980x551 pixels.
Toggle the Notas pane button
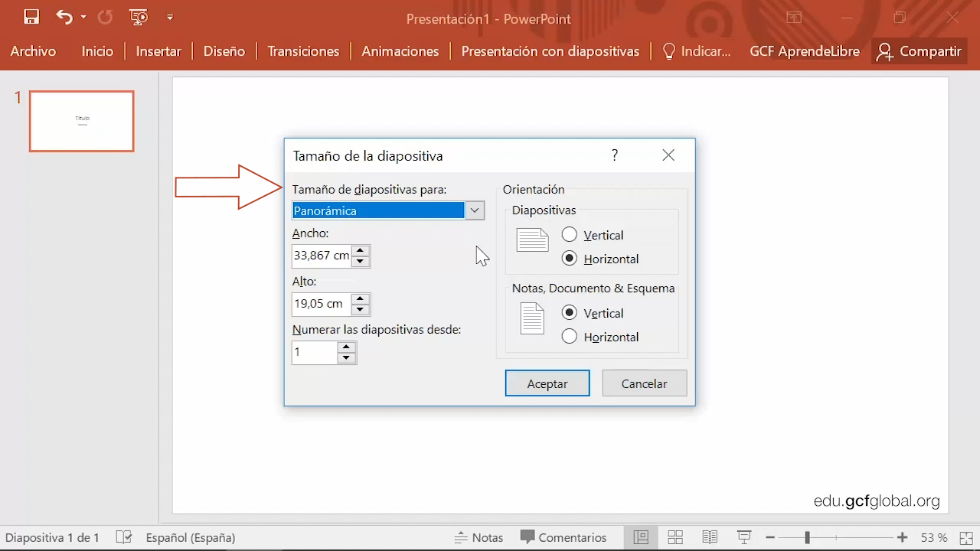[479, 537]
